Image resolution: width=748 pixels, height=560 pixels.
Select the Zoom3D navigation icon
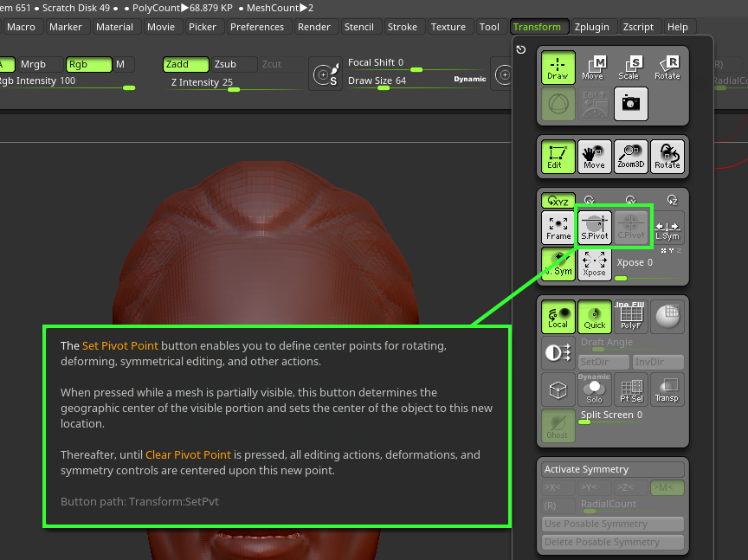pos(630,156)
